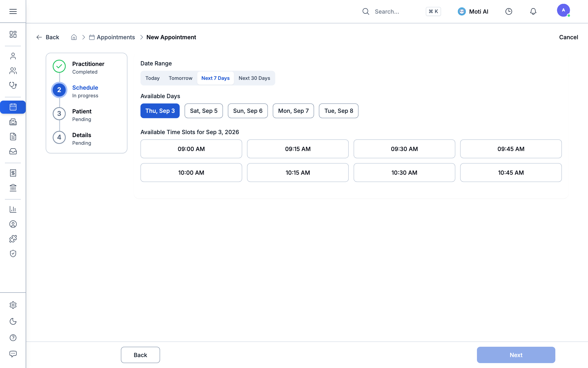Open the document icon in sidebar
The image size is (588, 368).
(13, 137)
